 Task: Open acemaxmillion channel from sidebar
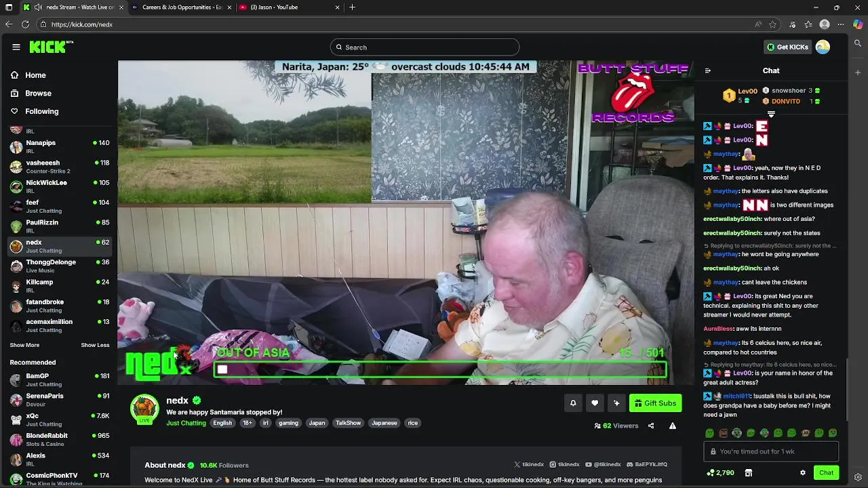[59, 325]
